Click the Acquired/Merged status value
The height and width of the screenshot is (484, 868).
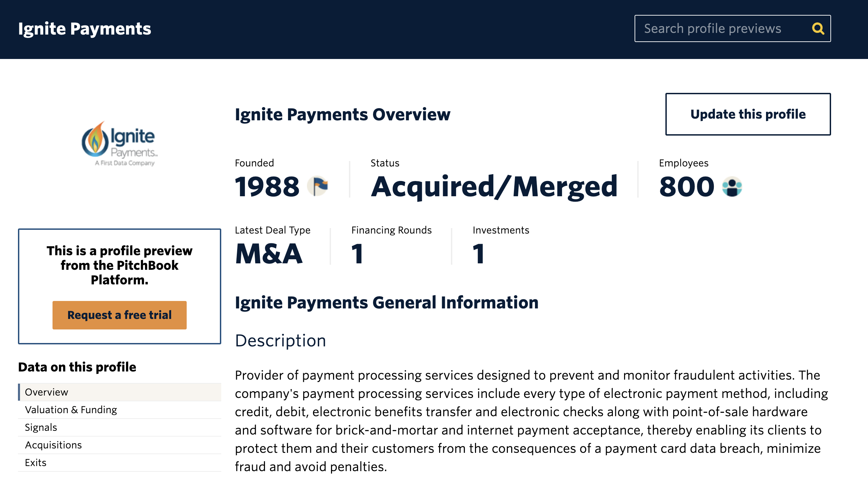click(494, 186)
